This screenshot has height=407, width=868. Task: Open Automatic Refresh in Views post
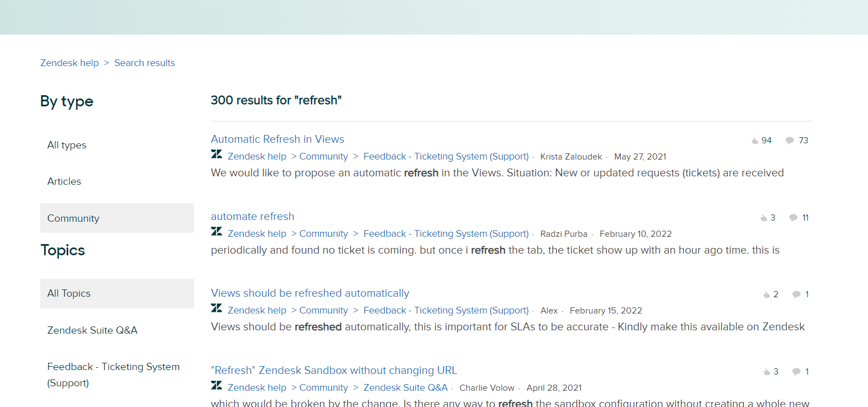pyautogui.click(x=277, y=139)
